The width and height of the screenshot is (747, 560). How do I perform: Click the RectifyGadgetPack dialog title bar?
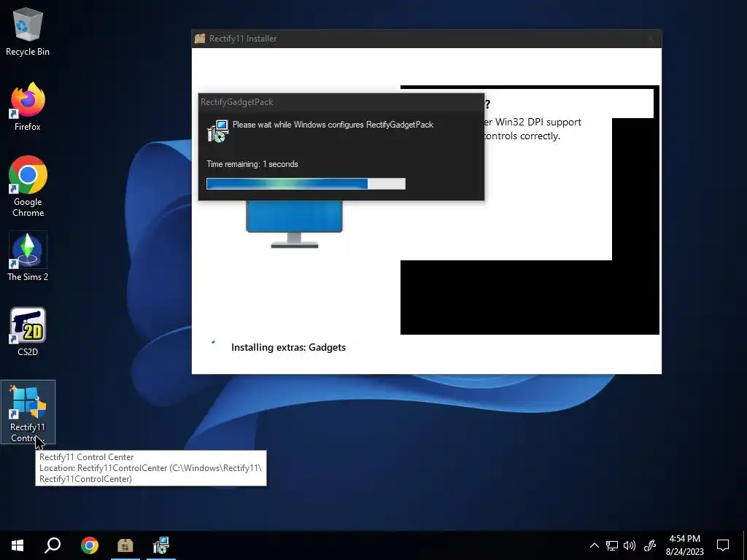click(x=341, y=102)
